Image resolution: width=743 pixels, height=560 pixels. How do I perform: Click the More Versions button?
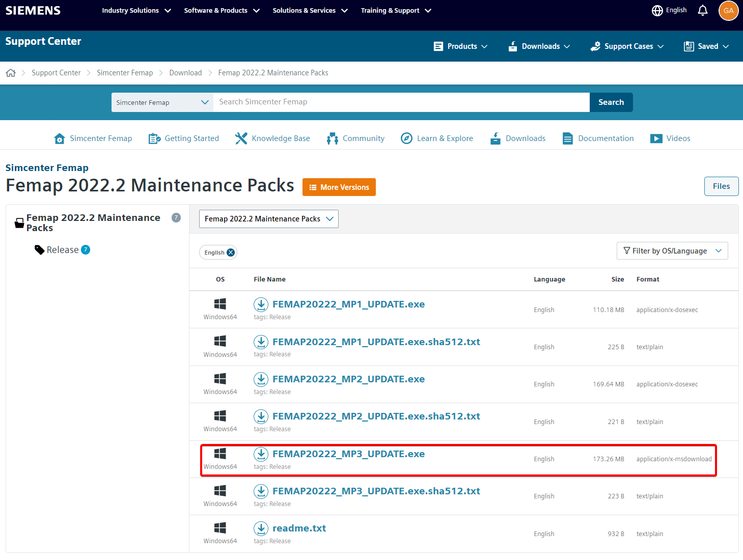[339, 187]
